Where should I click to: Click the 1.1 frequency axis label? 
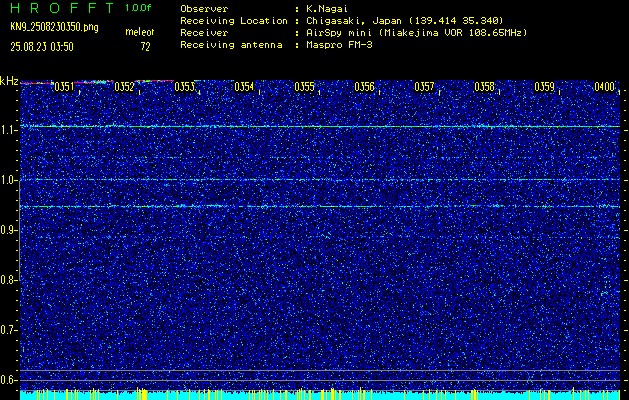(x=8, y=130)
